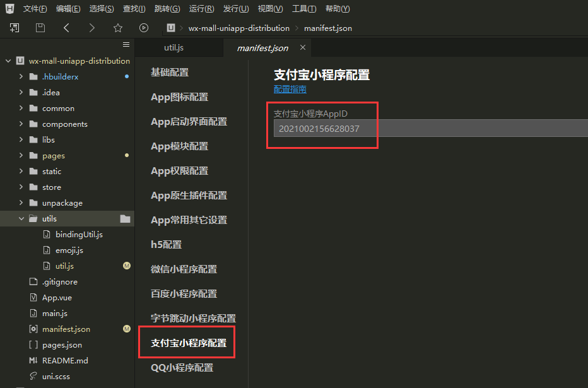588x388 pixels.
Task: Expand the .hbuilderx folder
Action: (21, 76)
